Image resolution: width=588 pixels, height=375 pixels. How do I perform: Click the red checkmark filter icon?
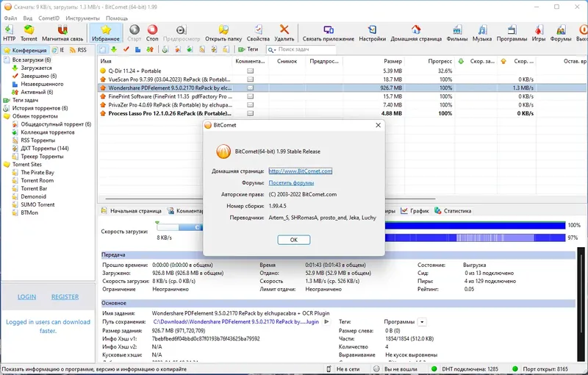(x=126, y=49)
